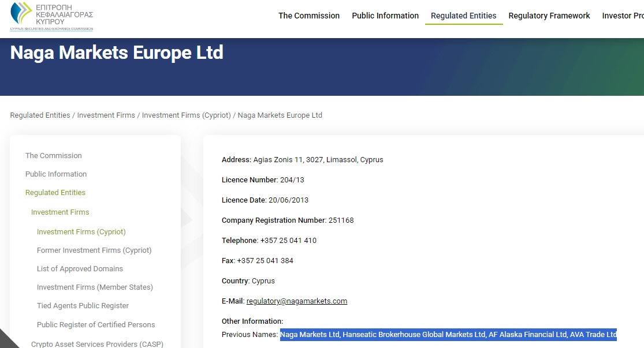Open the Regulatory Framework top menu
The width and height of the screenshot is (644, 348).
tap(549, 16)
